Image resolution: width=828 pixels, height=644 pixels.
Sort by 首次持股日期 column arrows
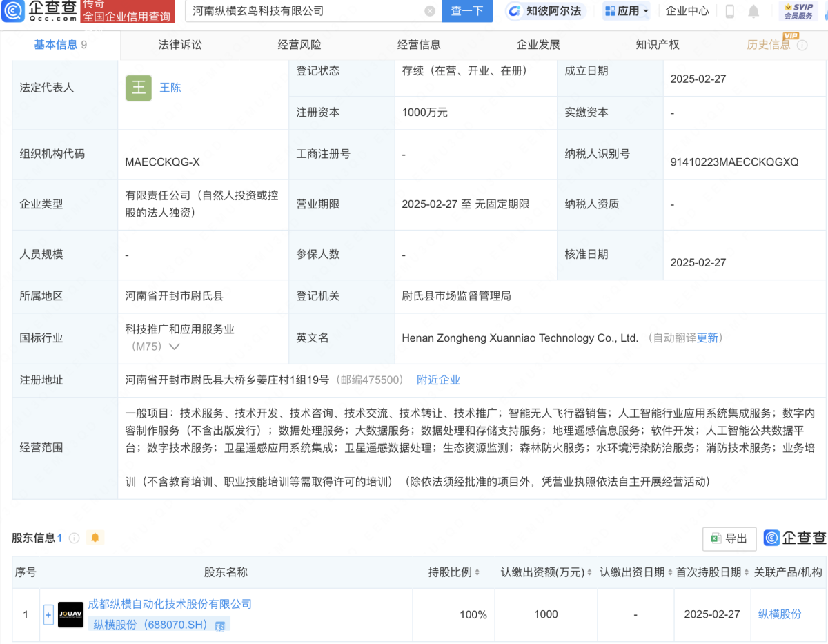pos(747,572)
